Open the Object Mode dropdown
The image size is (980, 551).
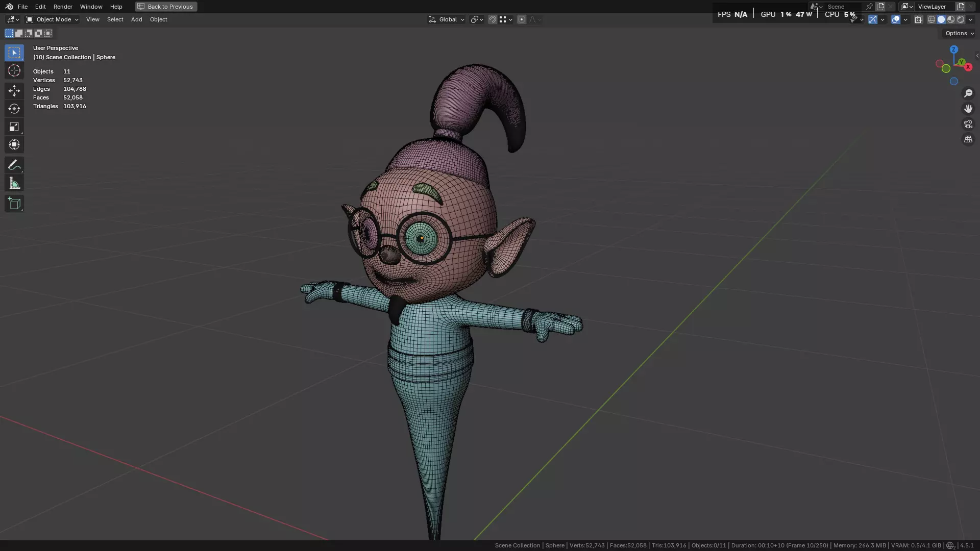click(53, 19)
